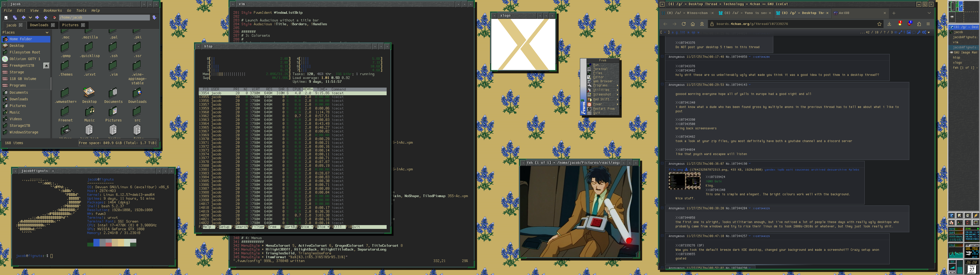
Task: Open 4chan X settings wrench icon
Action: [919, 32]
